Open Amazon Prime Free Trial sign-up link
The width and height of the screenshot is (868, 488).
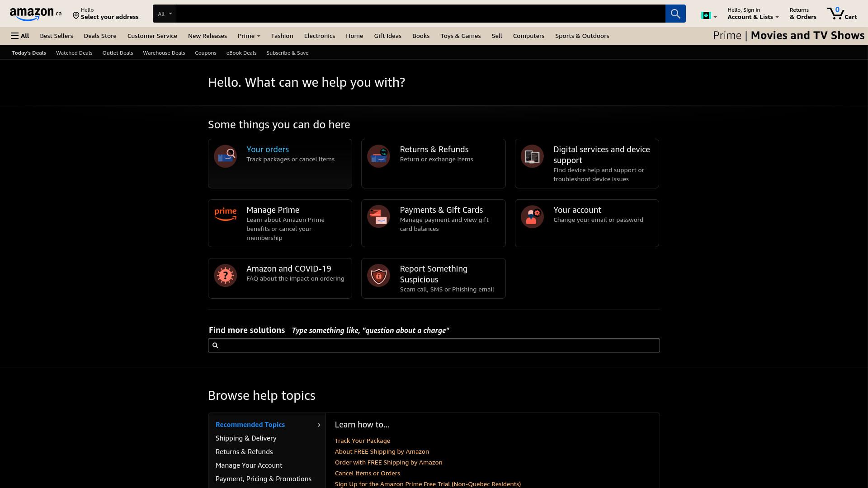428,484
